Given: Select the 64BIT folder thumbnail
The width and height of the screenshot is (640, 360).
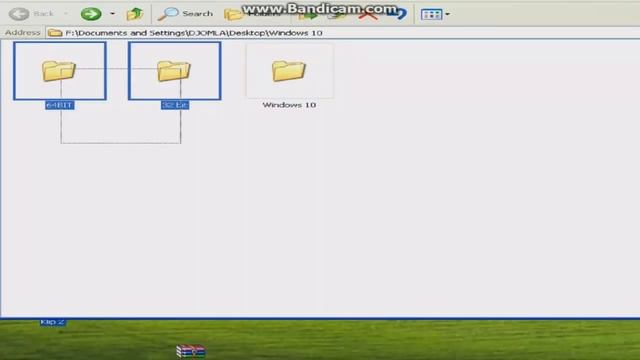Looking at the screenshot, I should 60,71.
